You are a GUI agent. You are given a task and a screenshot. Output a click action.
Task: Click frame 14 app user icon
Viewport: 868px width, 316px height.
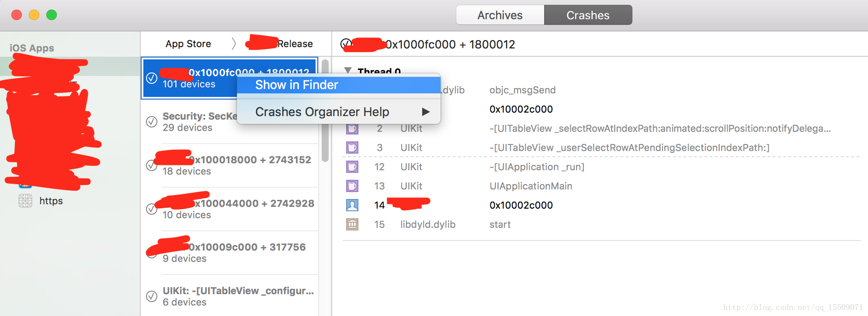click(x=352, y=205)
